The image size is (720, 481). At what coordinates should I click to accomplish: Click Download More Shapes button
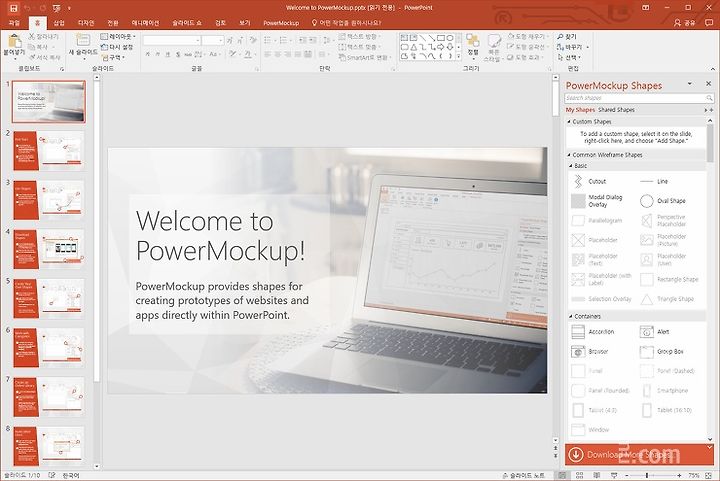639,454
